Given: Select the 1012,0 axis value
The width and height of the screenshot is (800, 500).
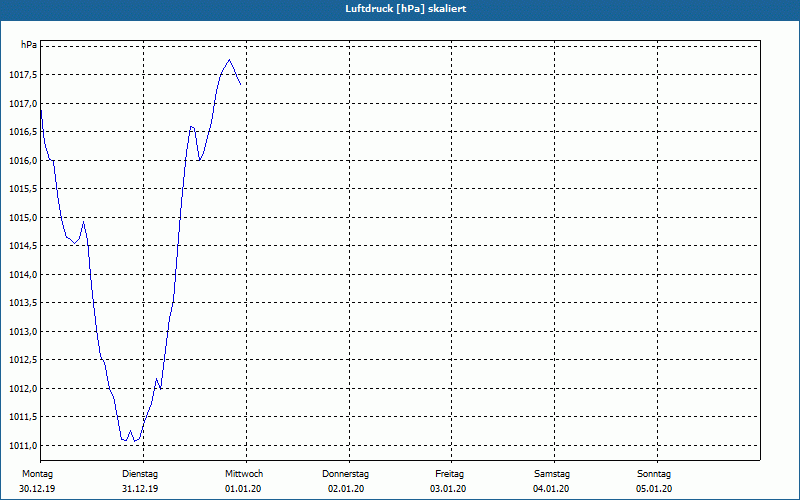Looking at the screenshot, I should coord(23,388).
